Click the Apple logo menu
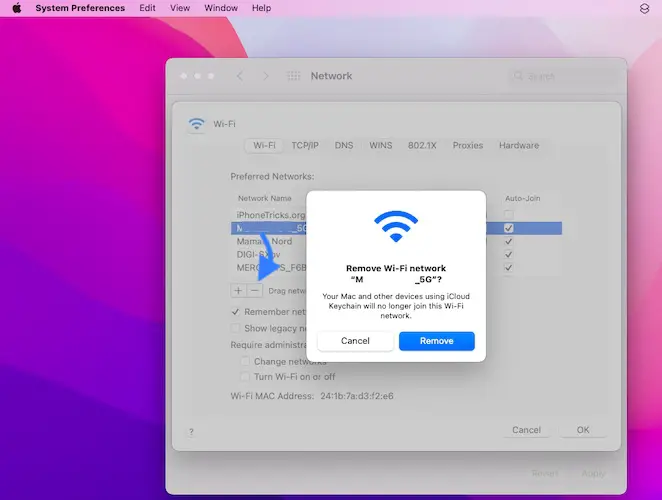The width and height of the screenshot is (662, 500). (x=16, y=8)
